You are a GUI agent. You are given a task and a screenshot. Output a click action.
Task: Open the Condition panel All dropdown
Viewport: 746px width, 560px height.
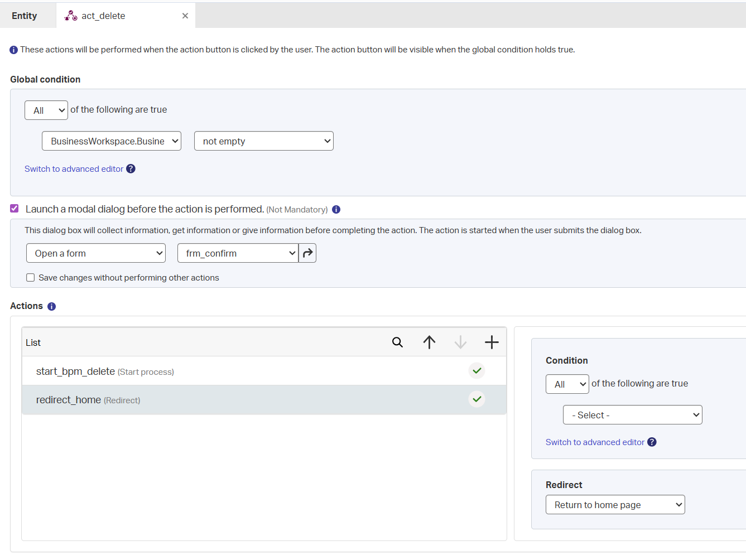click(x=567, y=384)
